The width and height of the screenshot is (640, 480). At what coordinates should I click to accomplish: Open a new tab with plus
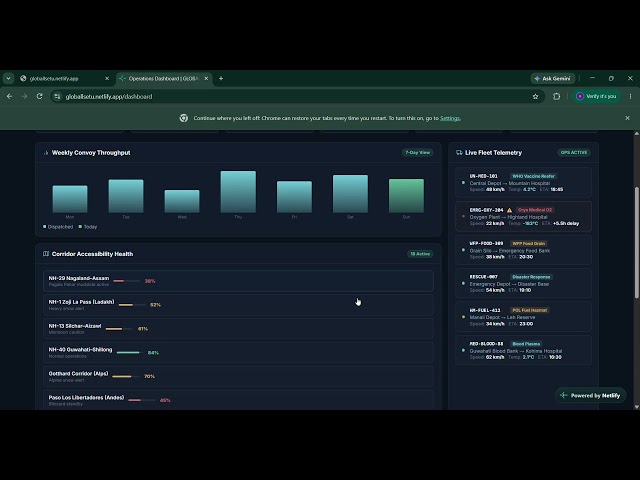(221, 78)
